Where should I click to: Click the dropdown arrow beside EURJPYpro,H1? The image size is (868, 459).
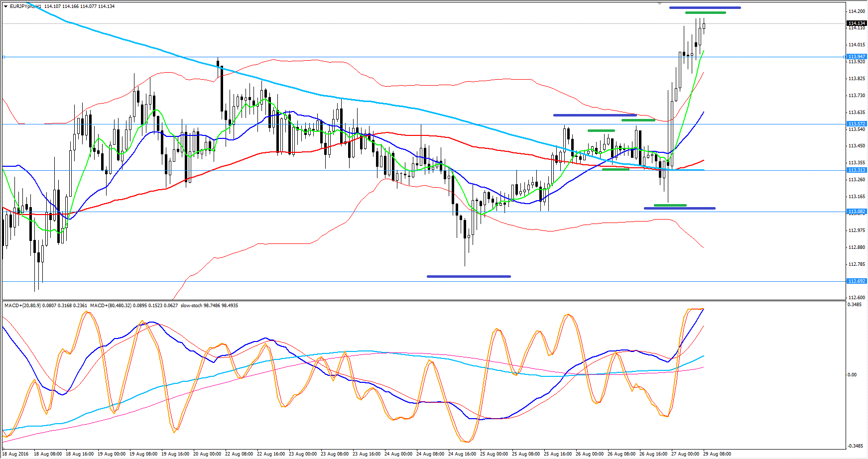point(5,6)
